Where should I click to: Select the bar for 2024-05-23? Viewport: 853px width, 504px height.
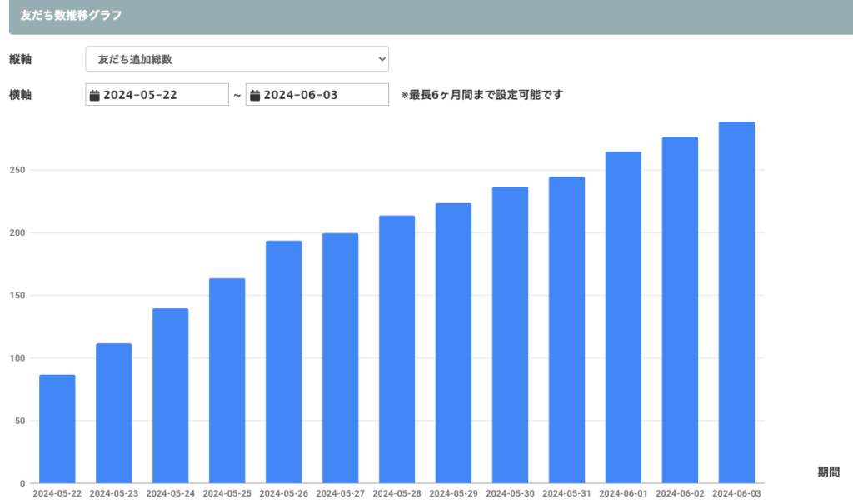click(113, 413)
